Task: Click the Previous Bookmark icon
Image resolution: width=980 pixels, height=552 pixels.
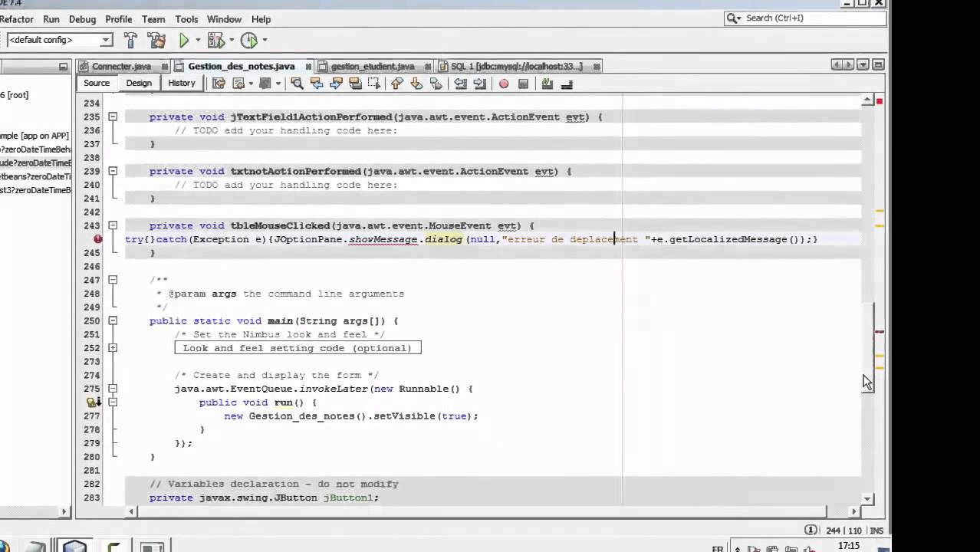Action: (x=397, y=84)
